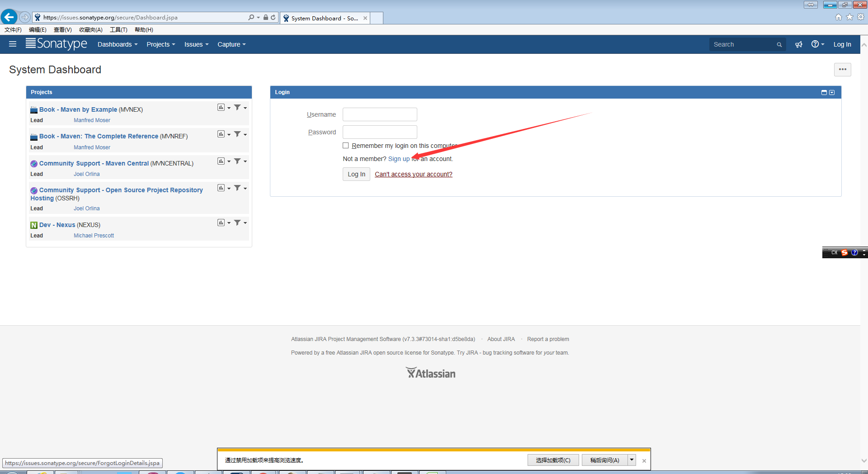Expand the Projects menu
This screenshot has width=868, height=474.
click(x=160, y=44)
